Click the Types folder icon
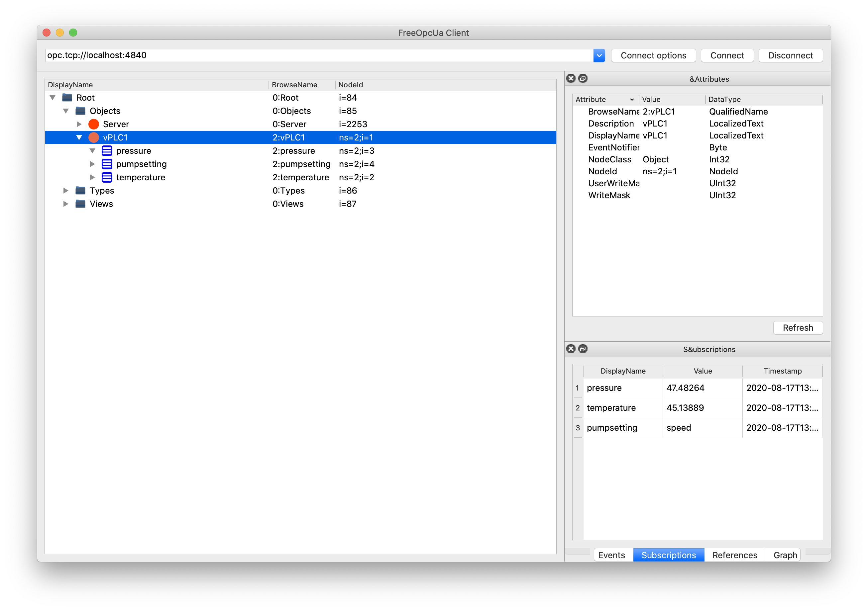868x611 pixels. (x=80, y=191)
